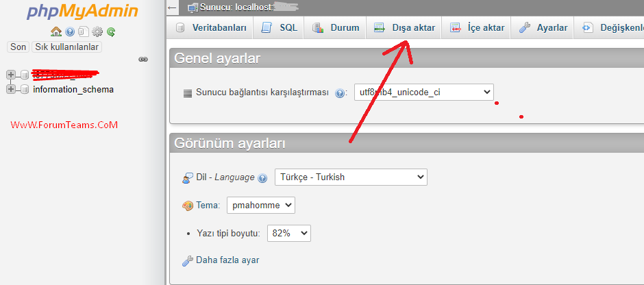This screenshot has width=644, height=285.
Task: Click the Sık kullanılanlar button
Action: click(x=67, y=47)
